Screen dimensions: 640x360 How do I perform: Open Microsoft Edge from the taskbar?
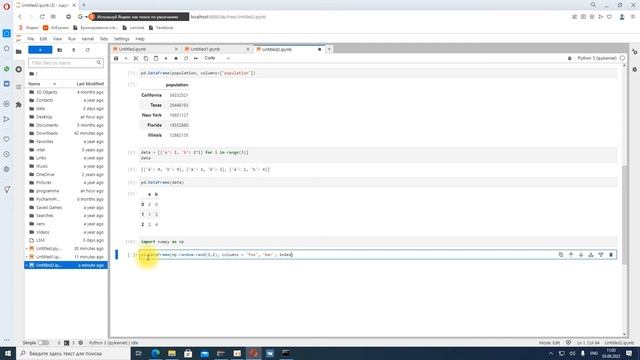(x=156, y=353)
